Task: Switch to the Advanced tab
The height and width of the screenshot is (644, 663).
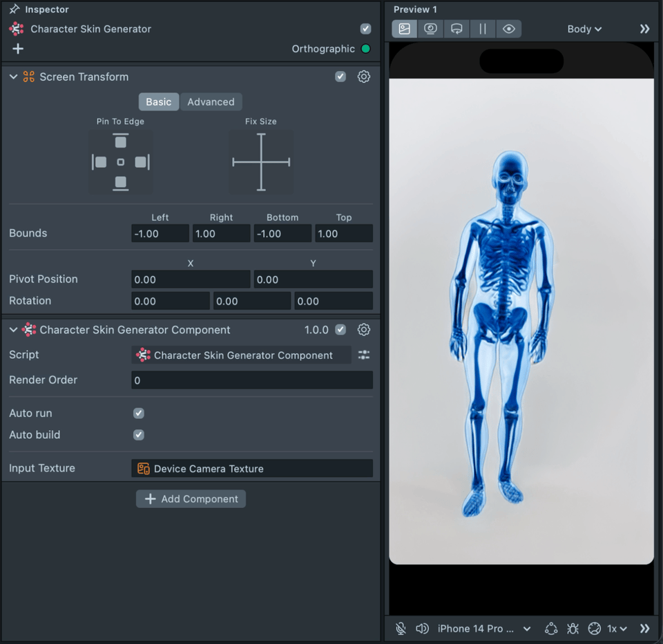Action: [211, 101]
